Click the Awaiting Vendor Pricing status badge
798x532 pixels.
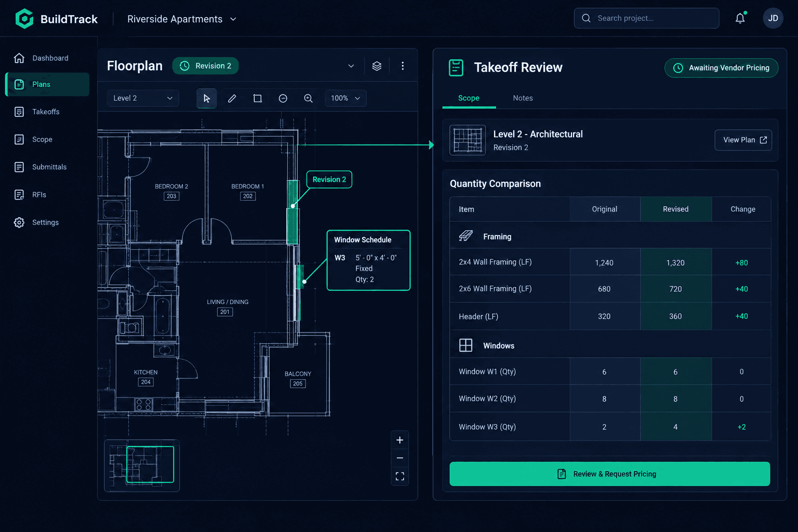721,68
